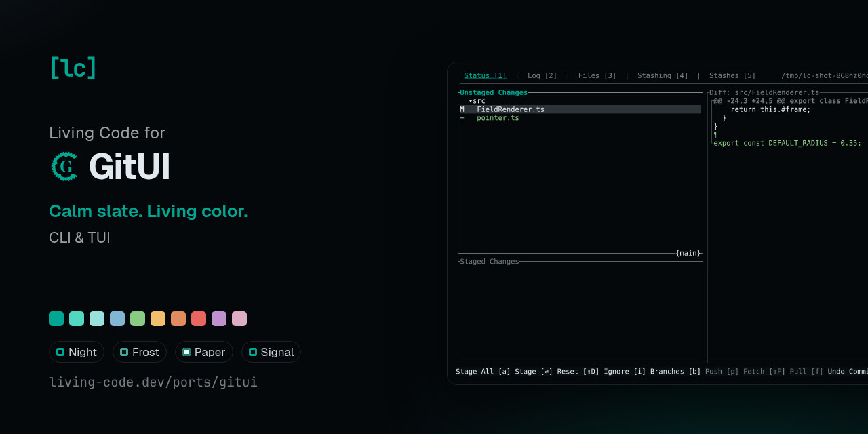Switch to the Status [1] tab
Image resolution: width=868 pixels, height=434 pixels.
(x=486, y=75)
